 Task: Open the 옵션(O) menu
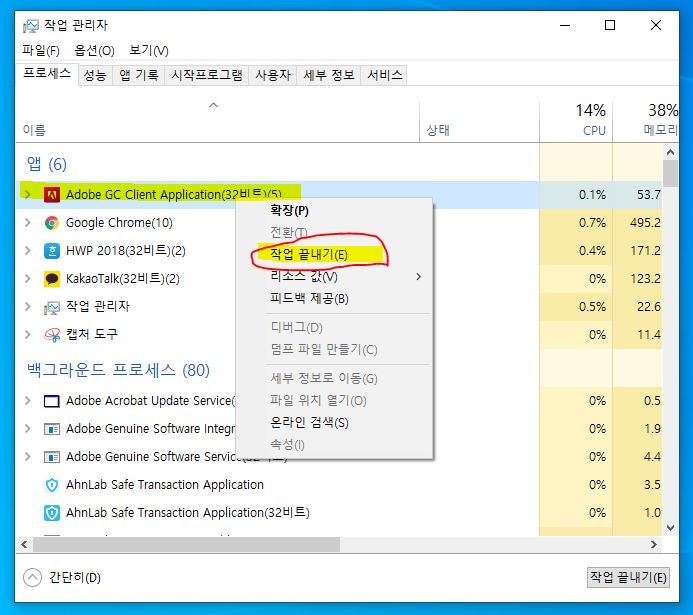pos(94,50)
